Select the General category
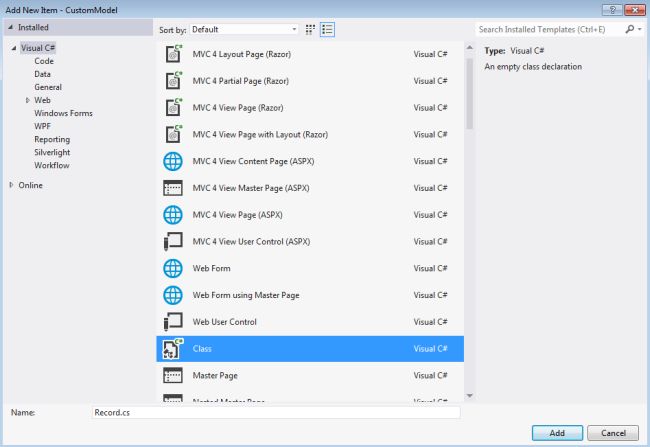The width and height of the screenshot is (650, 447). pos(48,87)
